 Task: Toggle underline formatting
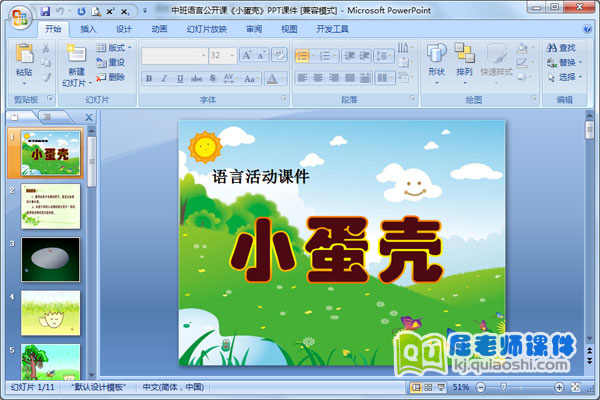click(x=180, y=78)
